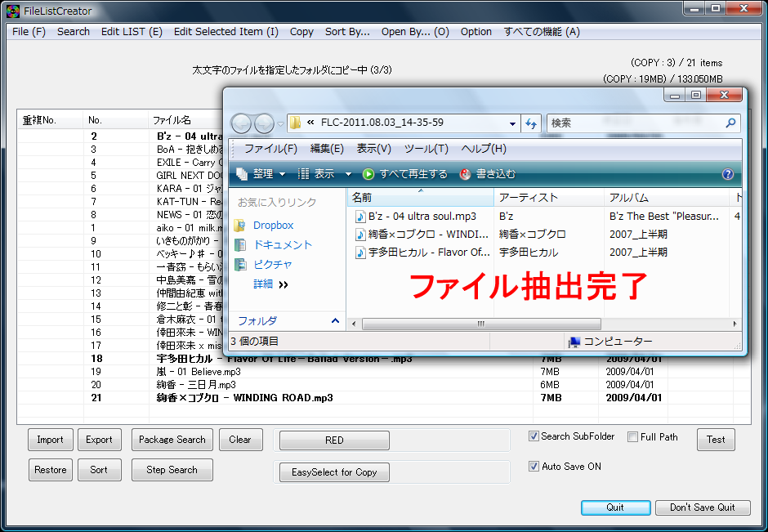Click the EasySelect for Copy button
Image resolution: width=768 pixels, height=532 pixels.
point(333,472)
